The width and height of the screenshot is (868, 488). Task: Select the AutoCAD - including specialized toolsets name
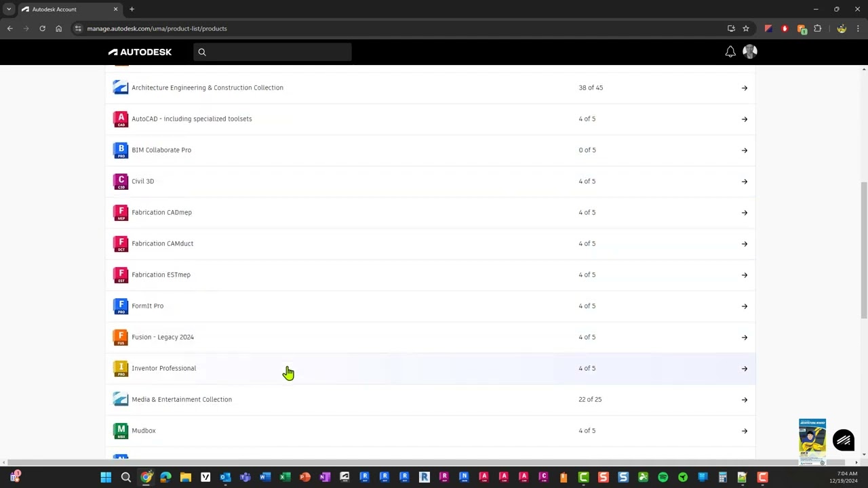(192, 119)
